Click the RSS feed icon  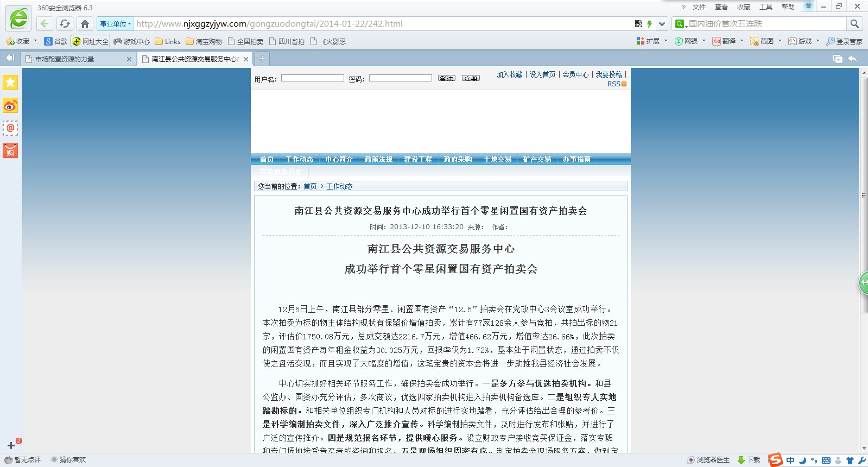[x=624, y=84]
